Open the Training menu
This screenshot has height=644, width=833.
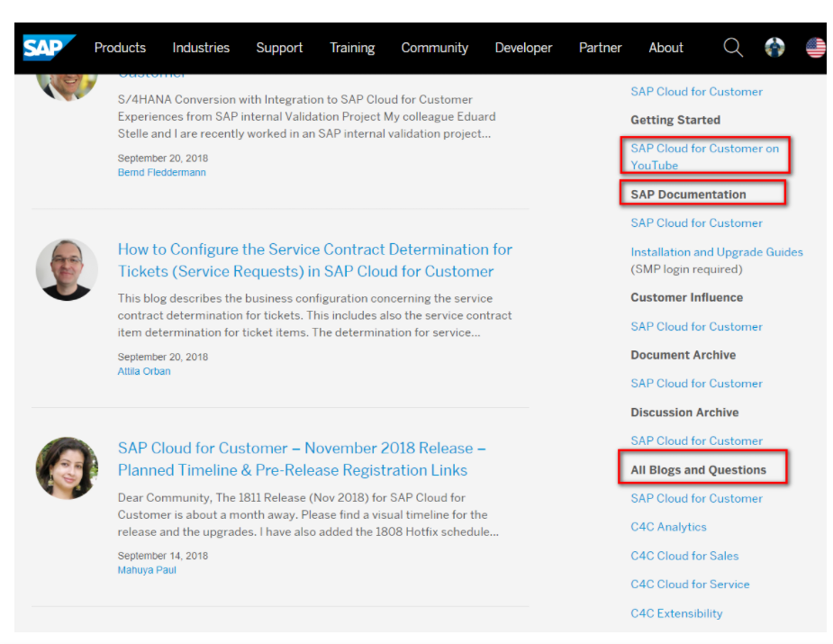point(352,48)
